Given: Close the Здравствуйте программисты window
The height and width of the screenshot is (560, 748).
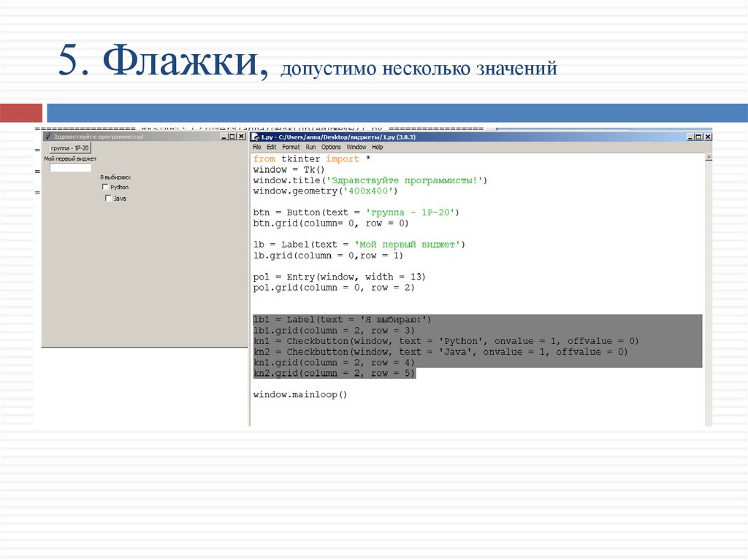Looking at the screenshot, I should click(241, 137).
